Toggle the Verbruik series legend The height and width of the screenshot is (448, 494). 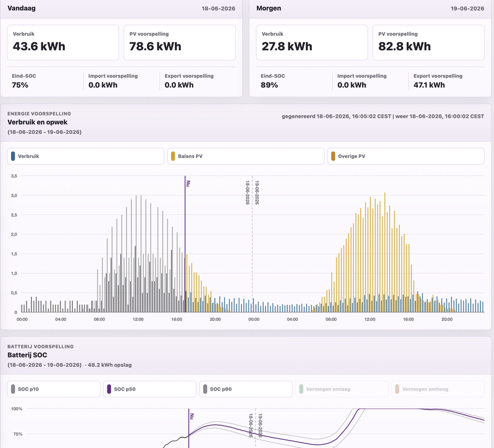click(85, 156)
